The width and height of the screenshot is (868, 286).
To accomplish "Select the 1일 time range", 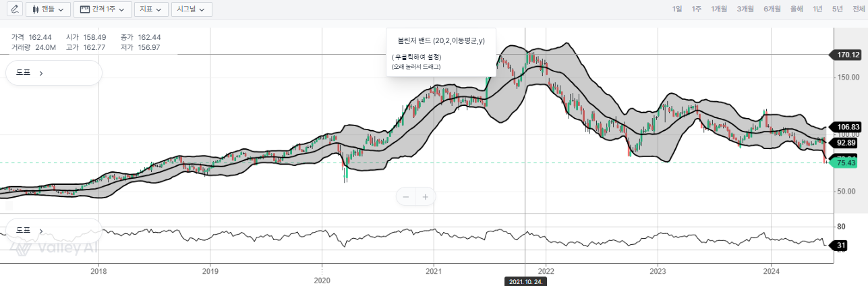I will pos(677,9).
